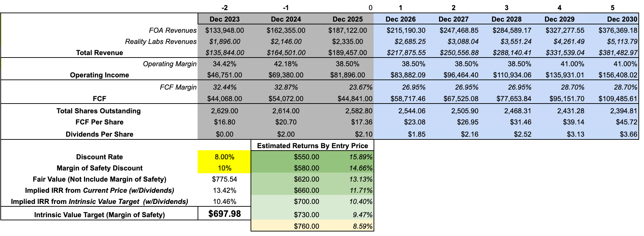
Task: Select the Dec 2024 FCF $54,072.00 cell
Action: [x=286, y=99]
